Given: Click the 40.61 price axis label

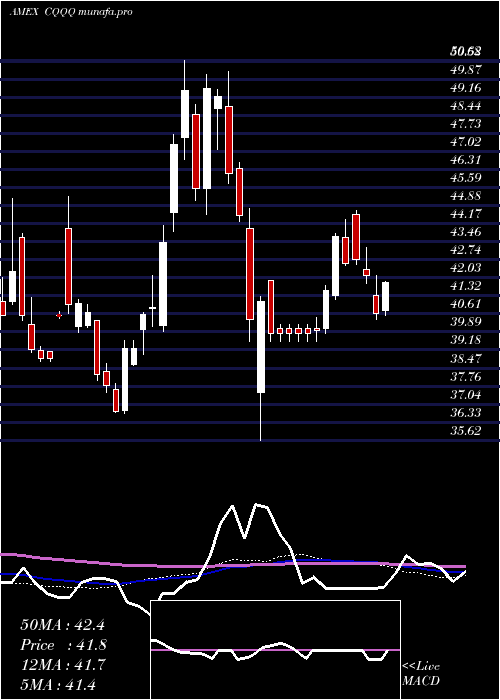Looking at the screenshot, I should (x=466, y=304).
